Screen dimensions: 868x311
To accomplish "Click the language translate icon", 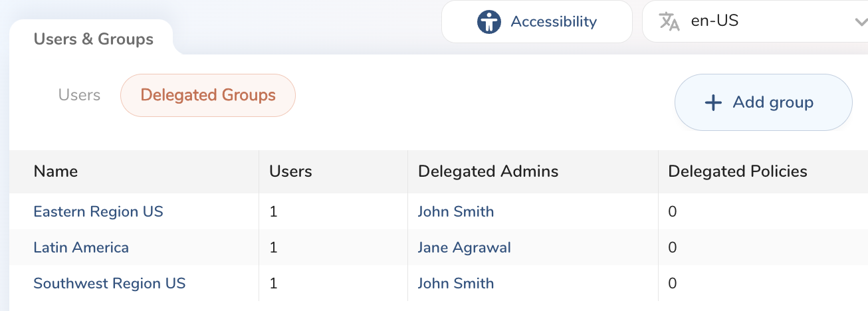I will tap(669, 22).
